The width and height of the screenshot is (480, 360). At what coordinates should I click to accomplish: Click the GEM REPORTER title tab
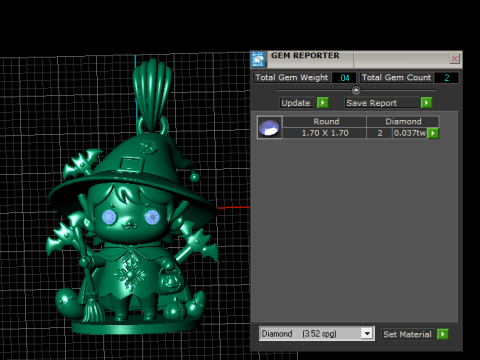click(305, 56)
